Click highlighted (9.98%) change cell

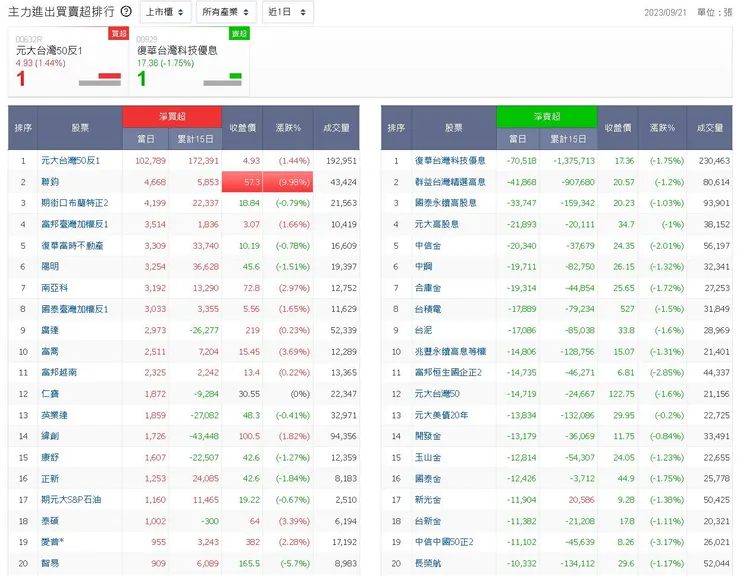288,182
